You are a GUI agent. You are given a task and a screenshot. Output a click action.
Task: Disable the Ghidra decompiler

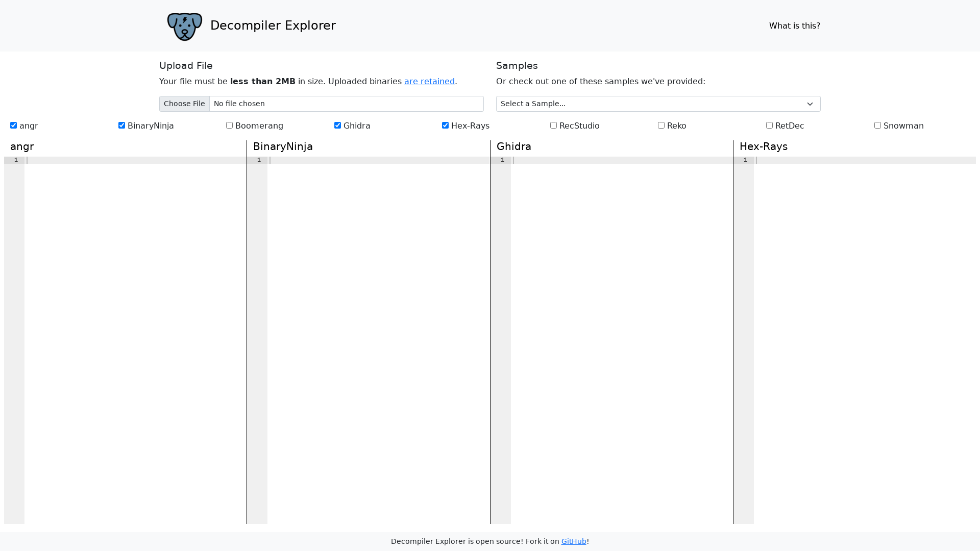tap(337, 125)
